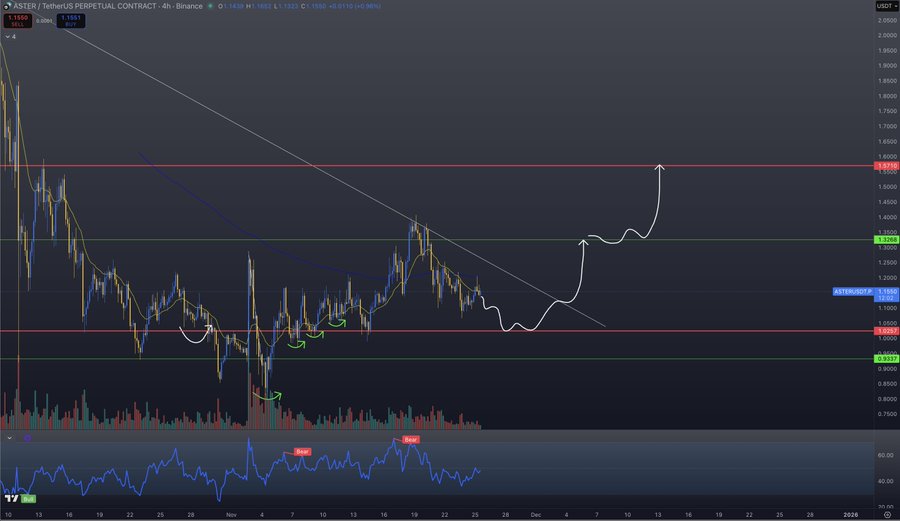
Task: Click the red 1.1550 SELL button
Action: coord(18,21)
